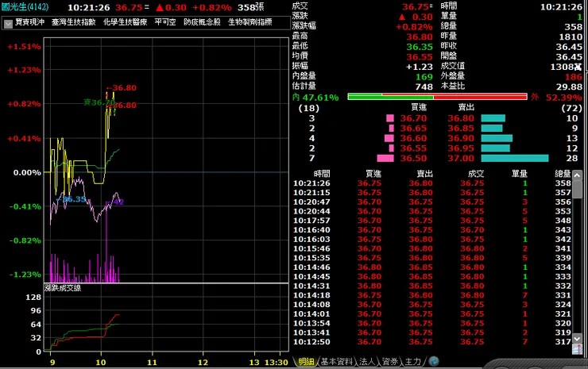The height and width of the screenshot is (369, 588).
Task: Click the 估計量 value 748
Action: point(424,87)
